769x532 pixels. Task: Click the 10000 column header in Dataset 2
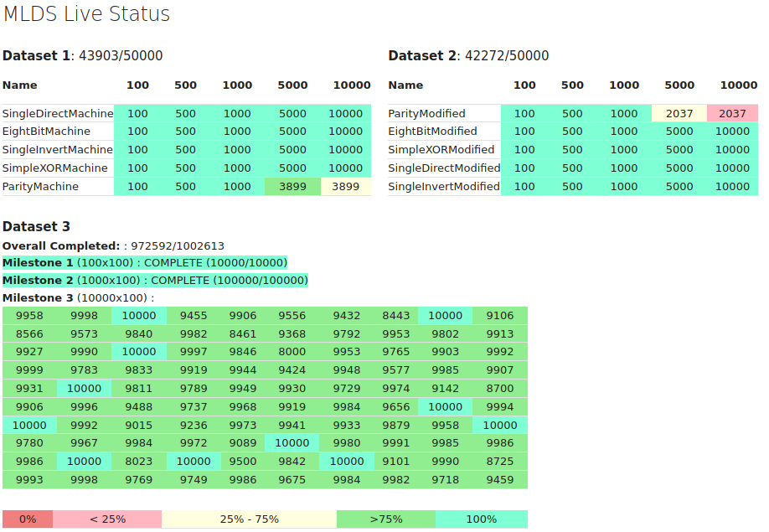(739, 85)
